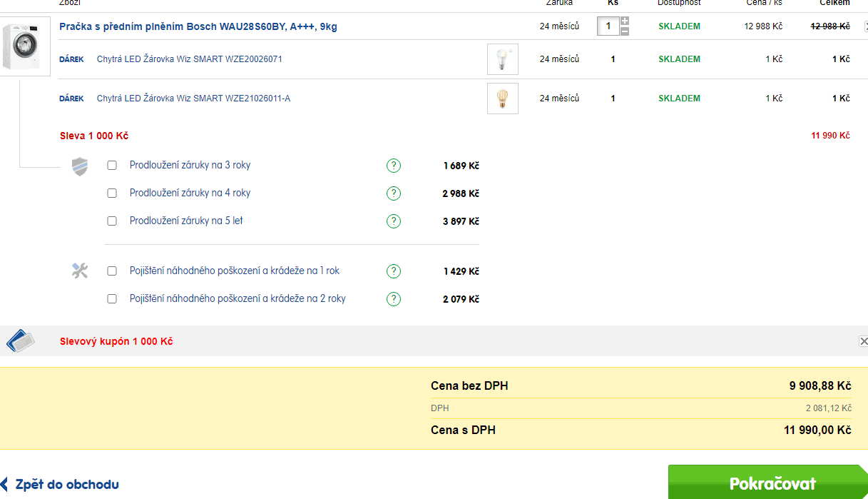Open help icon for 5-year warranty extension
868x499 pixels.
394,221
